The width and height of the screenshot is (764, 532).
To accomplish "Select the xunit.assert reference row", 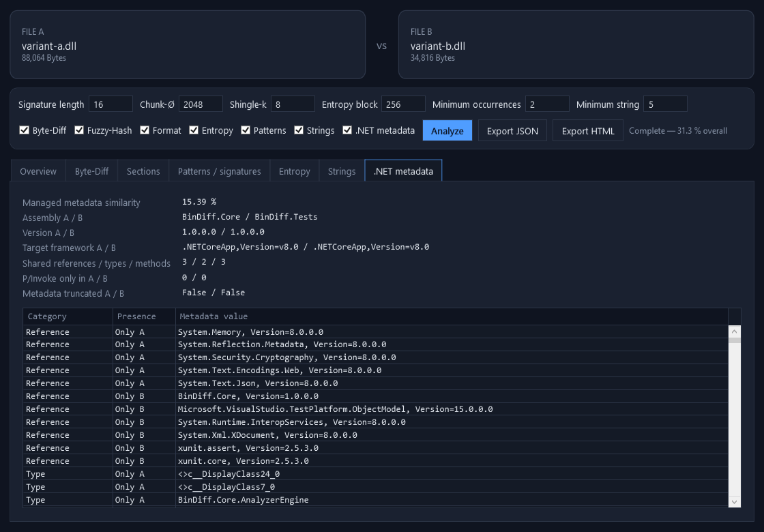I will 375,447.
